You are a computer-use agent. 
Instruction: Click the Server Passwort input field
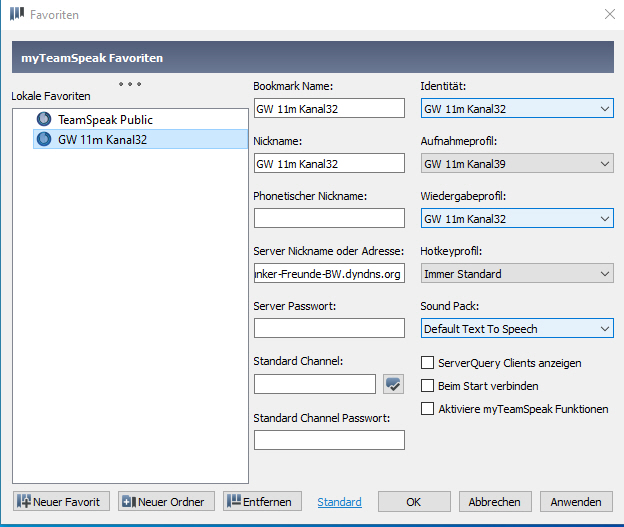[x=330, y=328]
